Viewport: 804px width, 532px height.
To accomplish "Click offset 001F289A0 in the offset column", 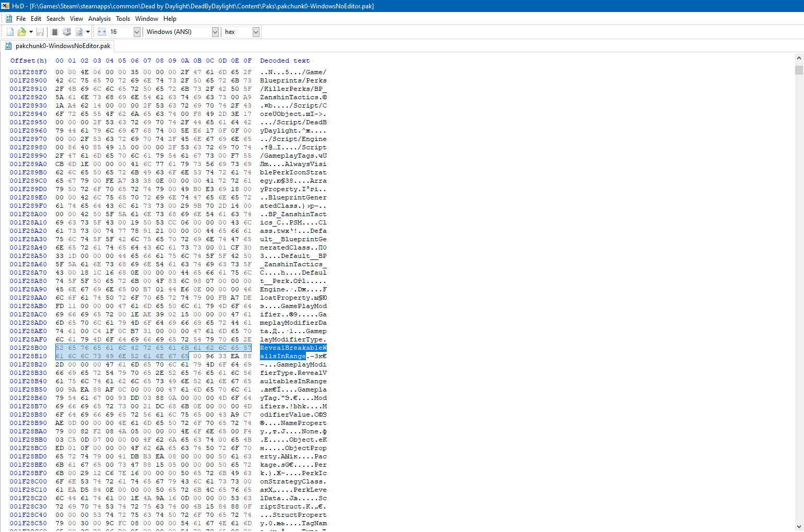I will point(28,164).
